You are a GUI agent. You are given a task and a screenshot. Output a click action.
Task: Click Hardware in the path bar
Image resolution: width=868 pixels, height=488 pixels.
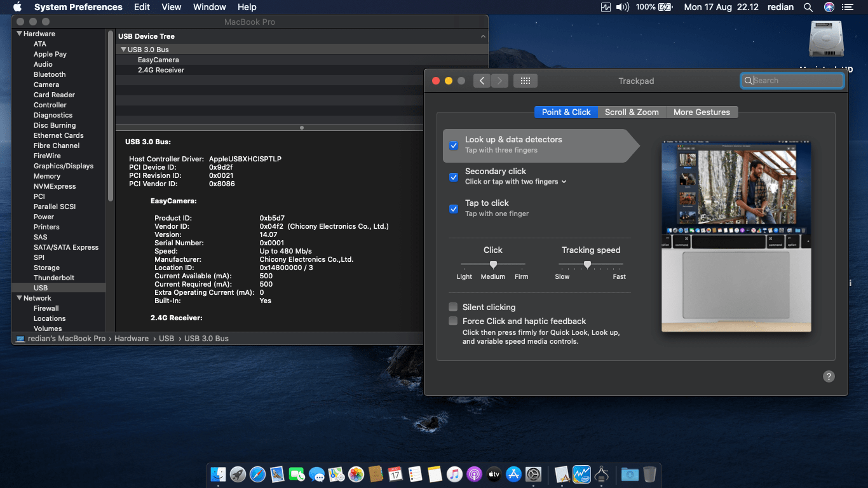(132, 339)
